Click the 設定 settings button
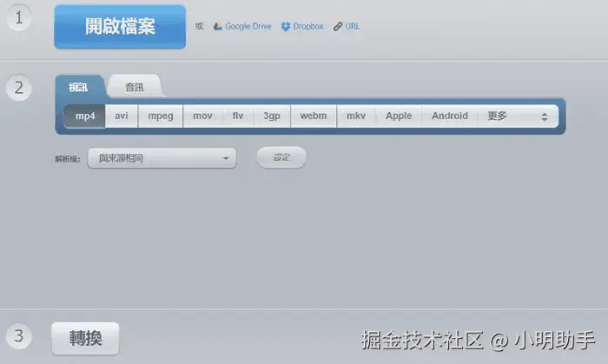This screenshot has width=608, height=364. click(281, 157)
